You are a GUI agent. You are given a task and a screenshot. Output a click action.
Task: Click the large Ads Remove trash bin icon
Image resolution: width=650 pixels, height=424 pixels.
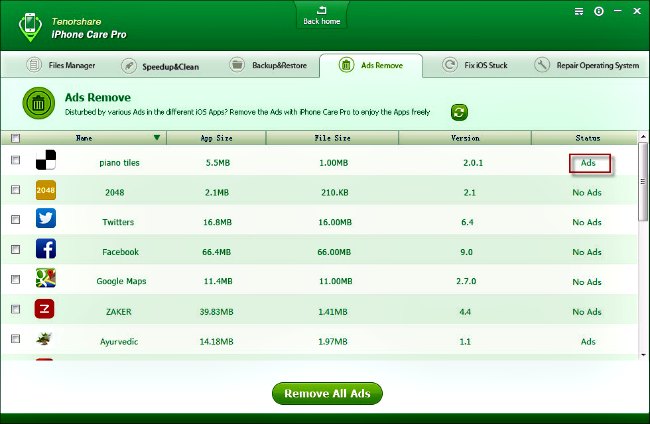tap(39, 103)
